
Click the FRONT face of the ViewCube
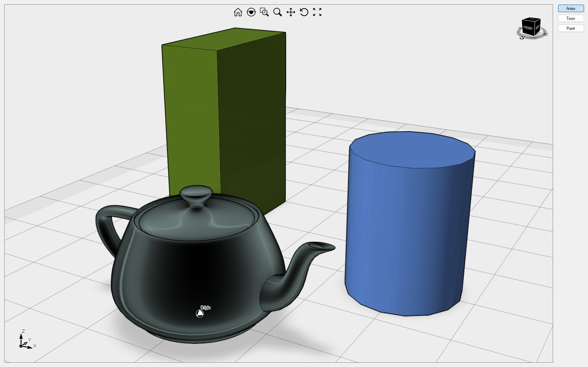(x=528, y=28)
